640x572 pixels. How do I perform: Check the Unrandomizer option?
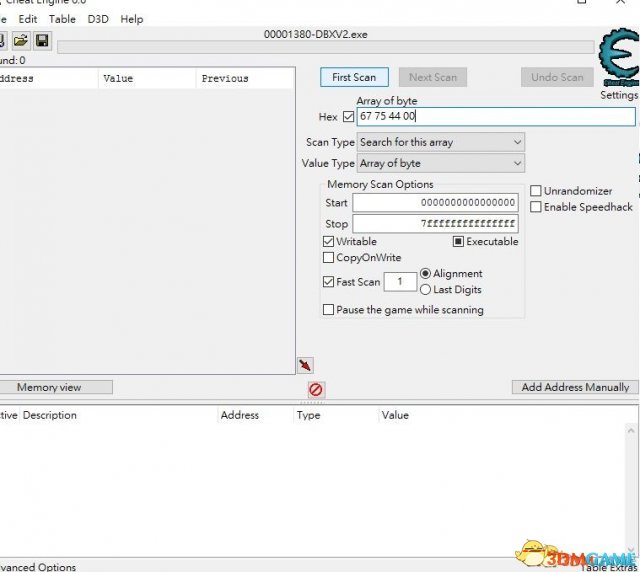pyautogui.click(x=536, y=191)
